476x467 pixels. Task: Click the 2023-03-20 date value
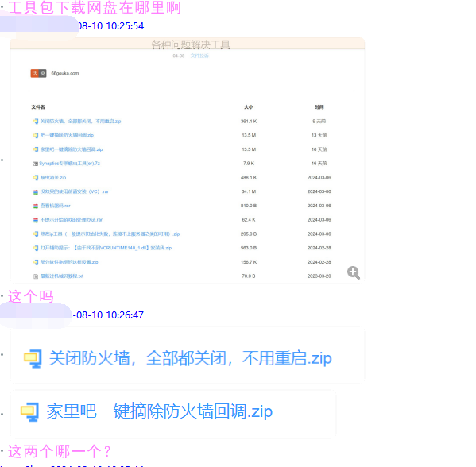click(319, 276)
